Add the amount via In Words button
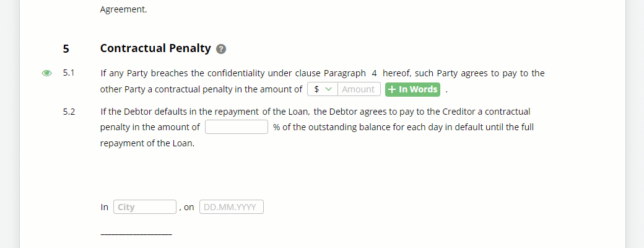Viewport: 644px width, 248px height. (412, 89)
